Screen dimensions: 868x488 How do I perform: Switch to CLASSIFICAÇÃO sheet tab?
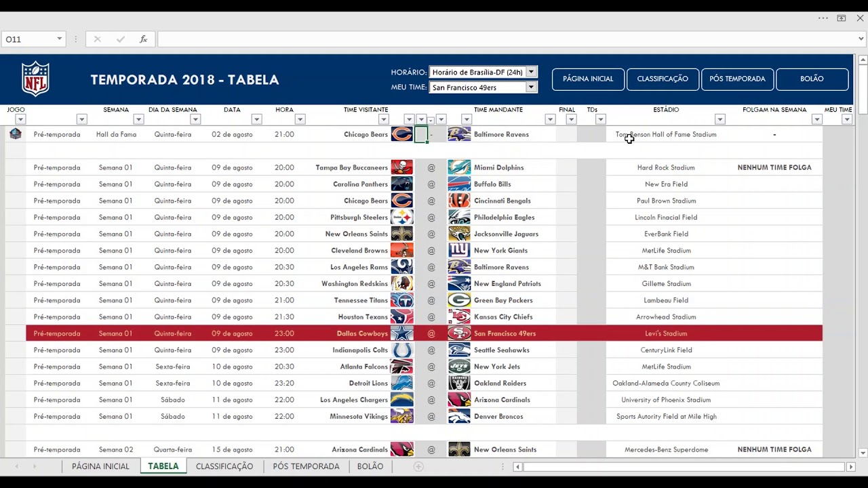click(224, 466)
